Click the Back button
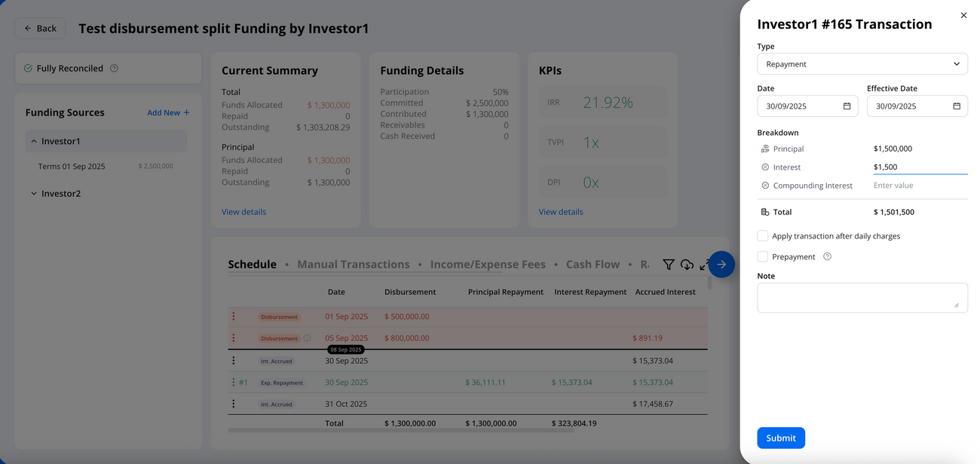 click(40, 29)
